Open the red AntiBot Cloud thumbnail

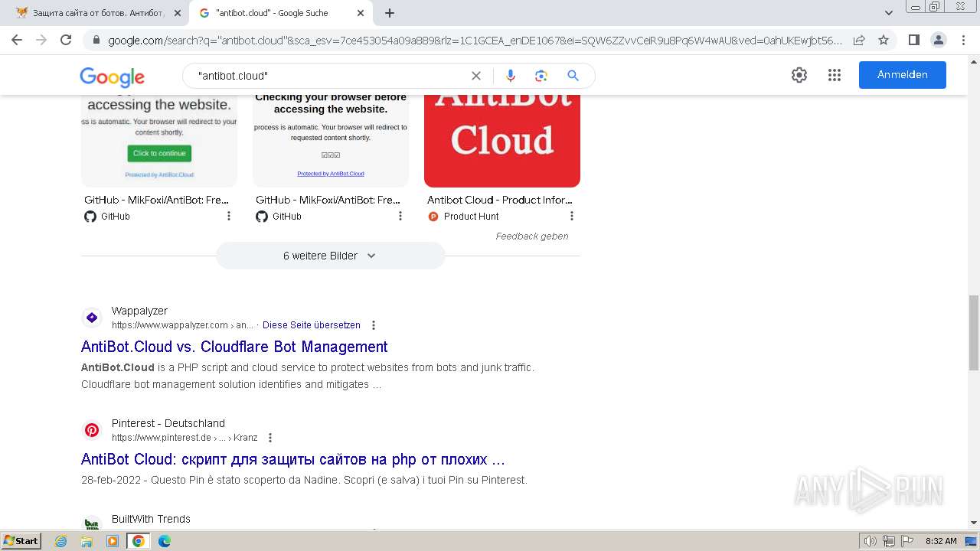pos(502,142)
